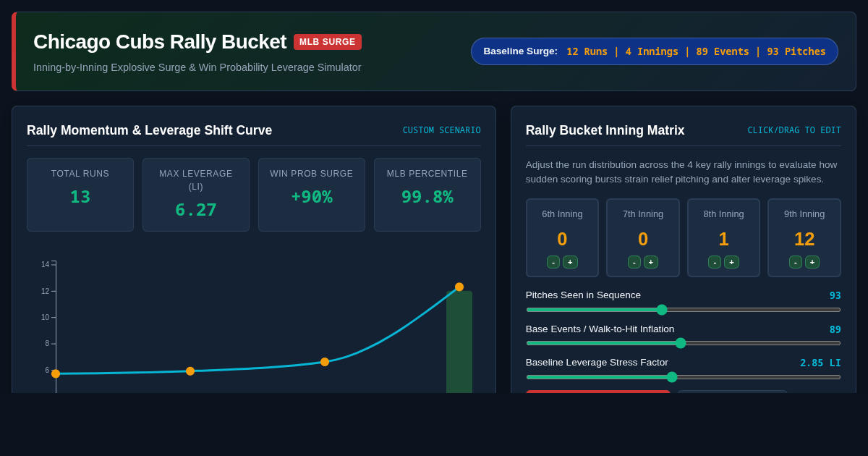Decrease 7th Inning runs with minus button

click(x=634, y=262)
